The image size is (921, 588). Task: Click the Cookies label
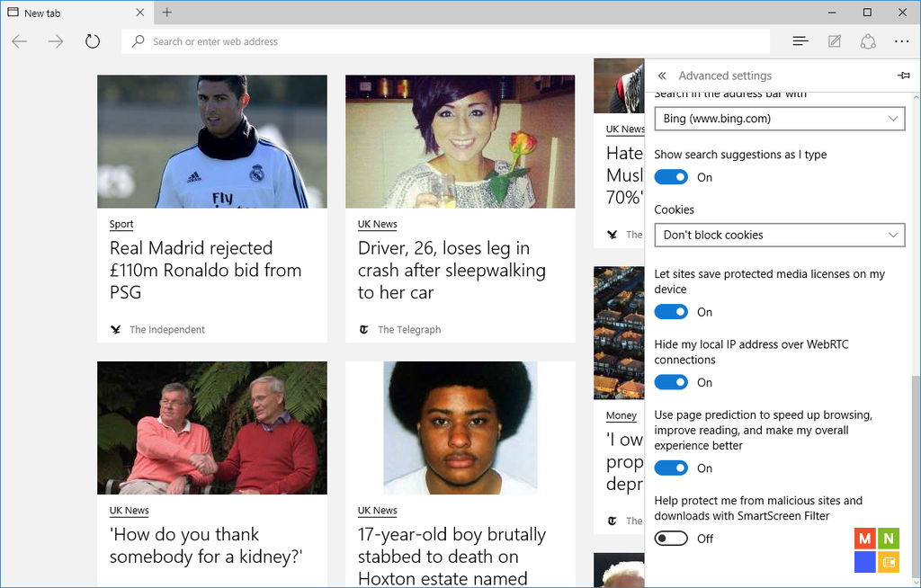pyautogui.click(x=674, y=209)
